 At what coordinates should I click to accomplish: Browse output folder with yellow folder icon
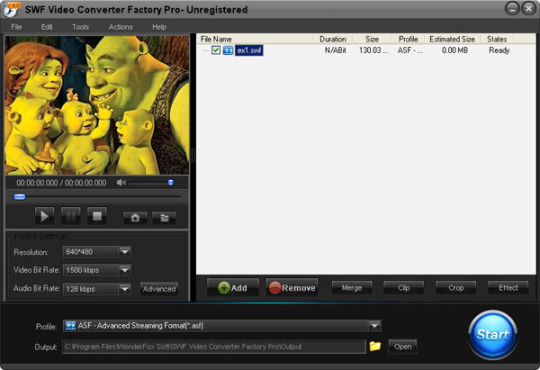375,346
